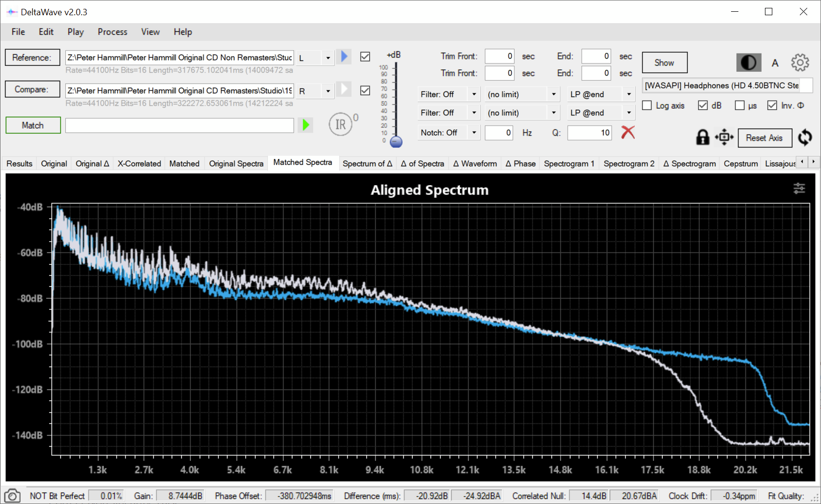The height and width of the screenshot is (504, 821).
Task: Open the Reference channel L dropdown
Action: (316, 58)
